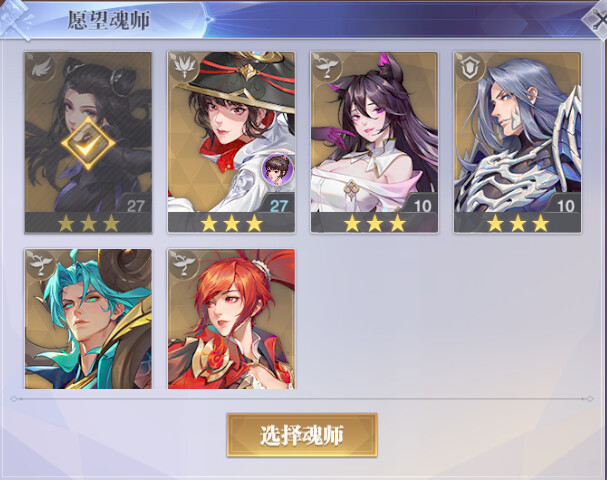
Task: Click the level 27 badge on straw-hat card
Action: [278, 205]
